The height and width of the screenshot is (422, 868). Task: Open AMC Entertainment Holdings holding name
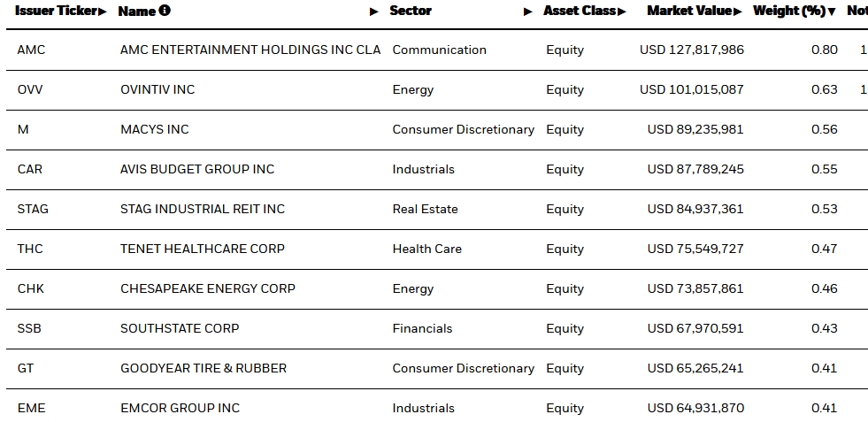pyautogui.click(x=250, y=50)
